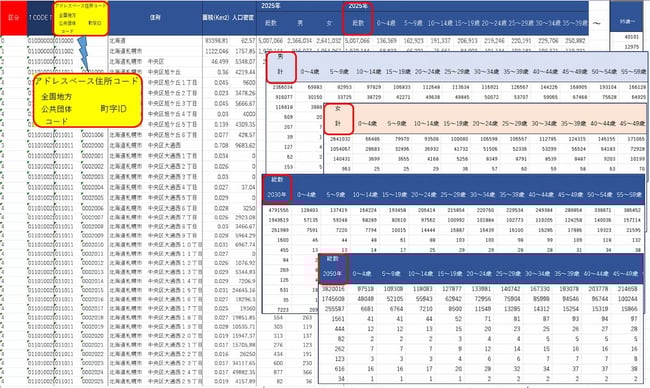Click the 町字ID cell 0002010
650x388 pixels.
[x=92, y=245]
